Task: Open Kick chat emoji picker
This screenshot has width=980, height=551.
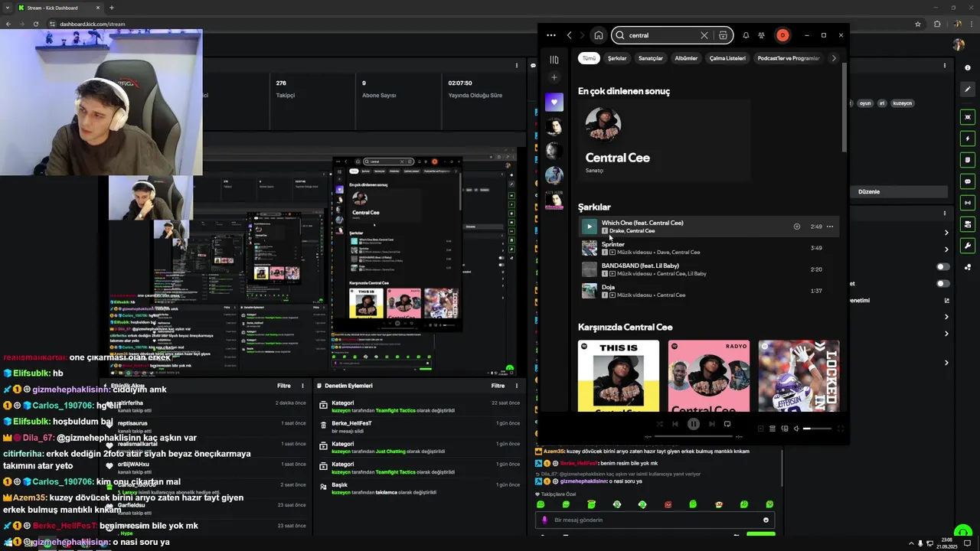Action: click(x=766, y=520)
